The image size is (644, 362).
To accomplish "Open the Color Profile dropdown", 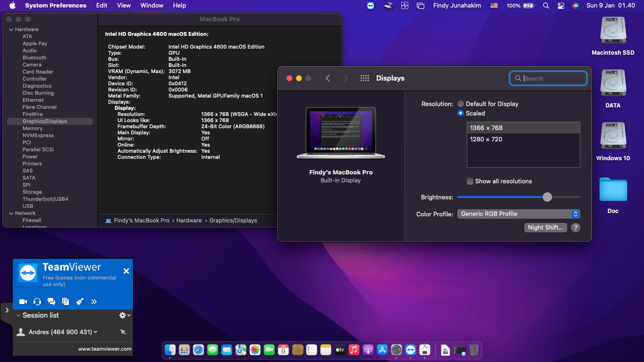I will [519, 214].
